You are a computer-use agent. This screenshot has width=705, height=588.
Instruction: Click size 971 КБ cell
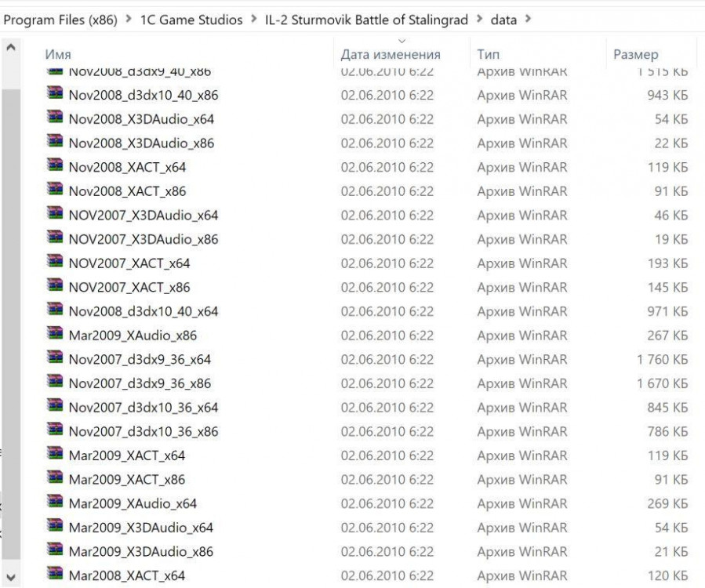[667, 311]
